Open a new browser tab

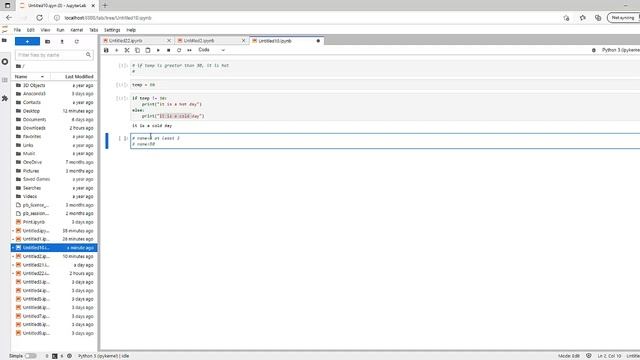pyautogui.click(x=104, y=5)
